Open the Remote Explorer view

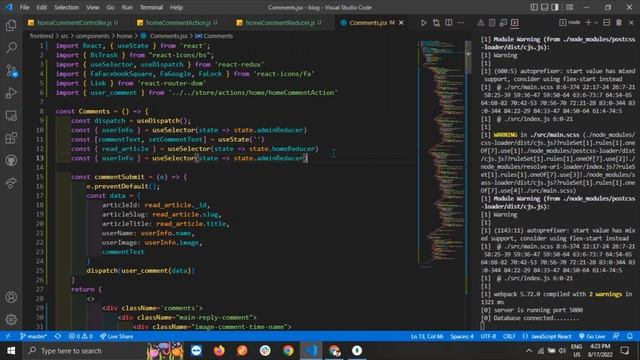[11, 116]
